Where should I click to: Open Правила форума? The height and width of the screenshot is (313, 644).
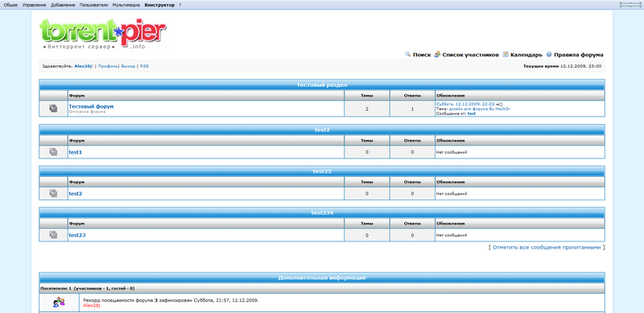pyautogui.click(x=579, y=55)
